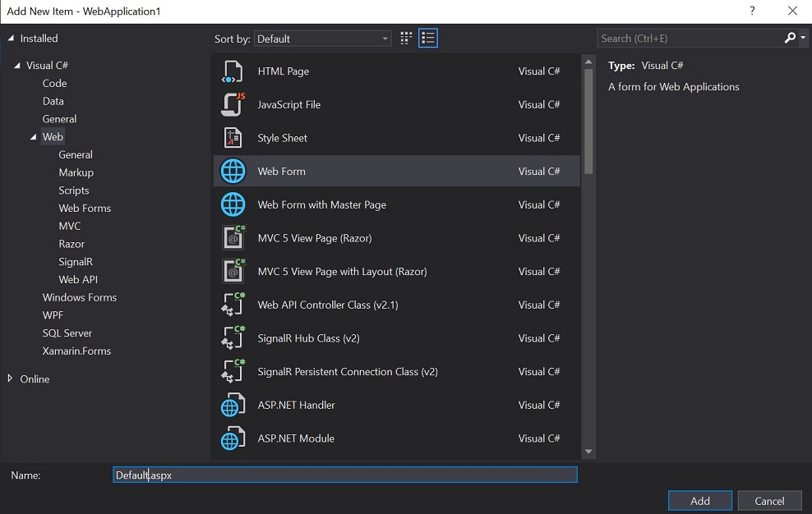Collapse the Installed section

pyautogui.click(x=11, y=39)
